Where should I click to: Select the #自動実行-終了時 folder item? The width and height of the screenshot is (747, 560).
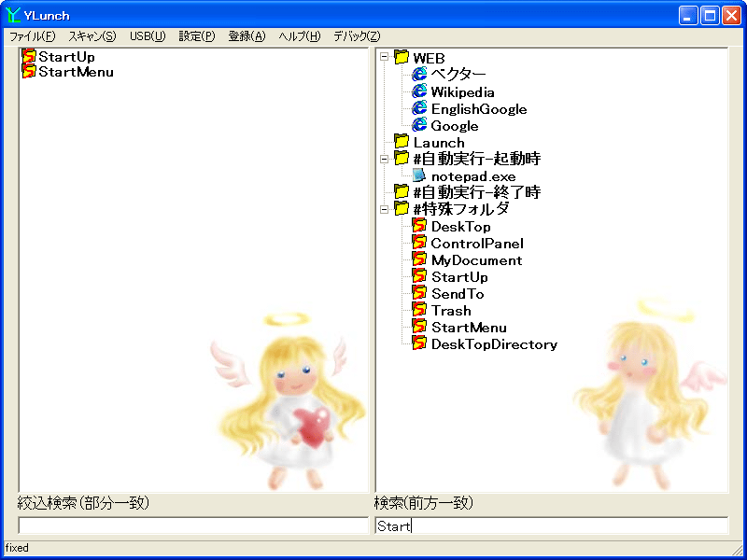(476, 192)
